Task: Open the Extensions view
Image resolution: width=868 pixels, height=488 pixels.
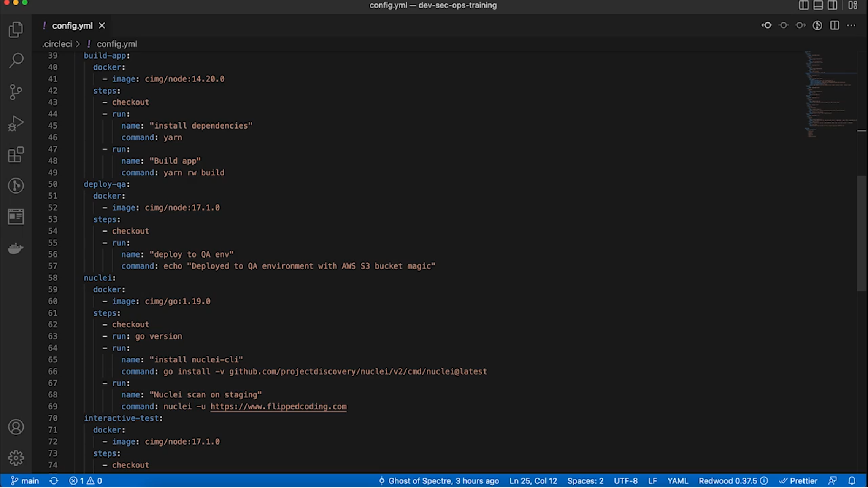Action: (16, 154)
